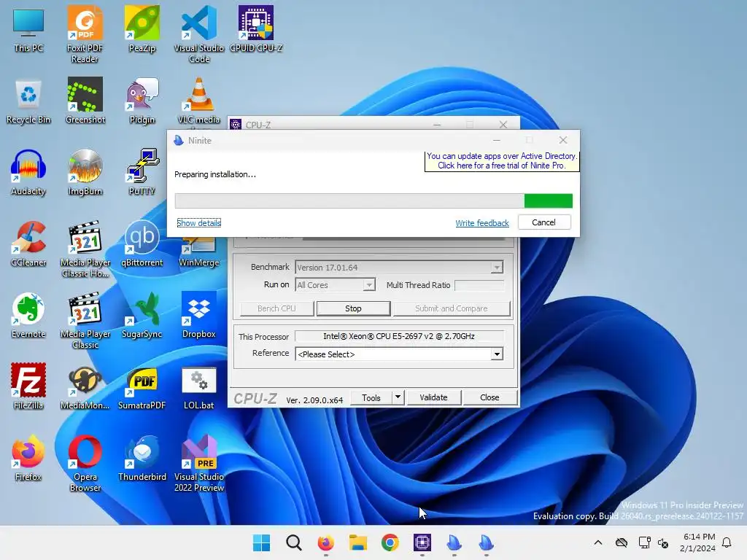Viewport: 747px width, 560px height.
Task: Open the notifications bell in the taskbar
Action: coord(727,542)
